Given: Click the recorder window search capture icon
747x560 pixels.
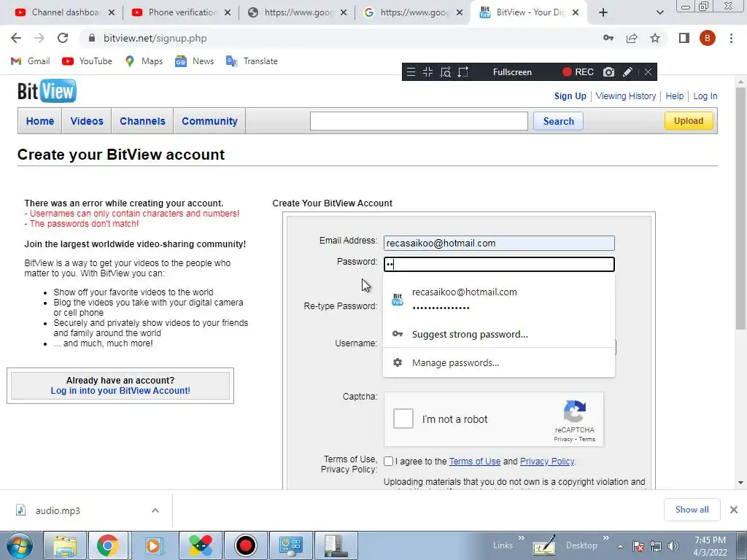Looking at the screenshot, I should 446,72.
